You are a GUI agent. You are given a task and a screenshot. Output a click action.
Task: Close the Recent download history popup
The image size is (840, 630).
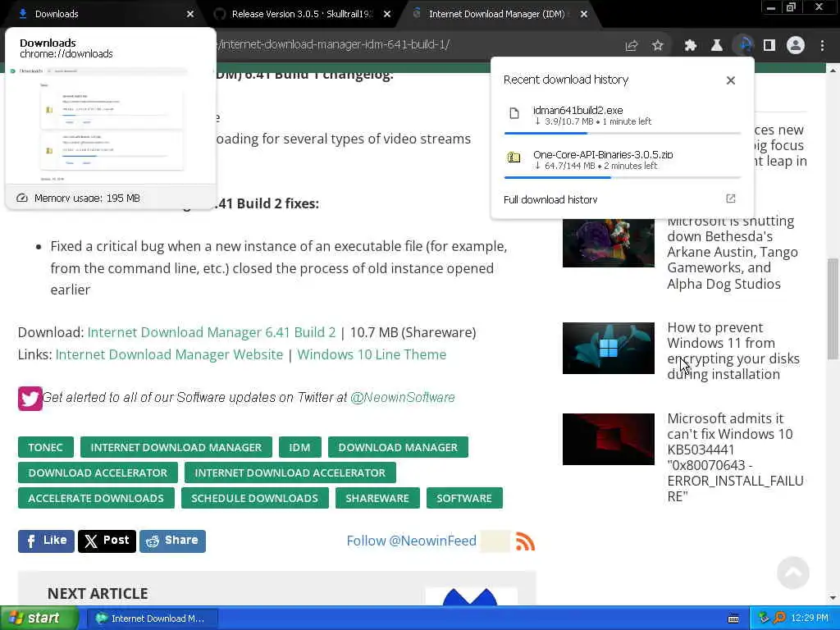point(731,80)
